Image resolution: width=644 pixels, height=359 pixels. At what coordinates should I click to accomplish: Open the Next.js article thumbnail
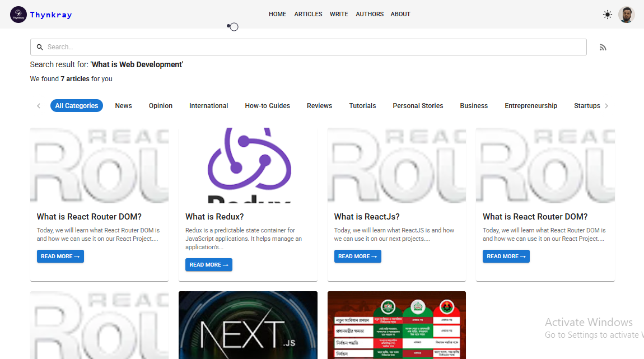(248, 325)
